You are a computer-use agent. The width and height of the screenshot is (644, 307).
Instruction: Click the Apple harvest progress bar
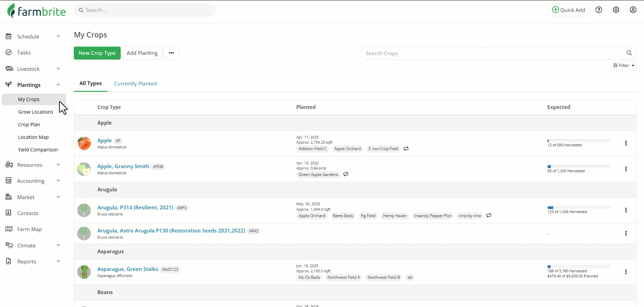579,141
